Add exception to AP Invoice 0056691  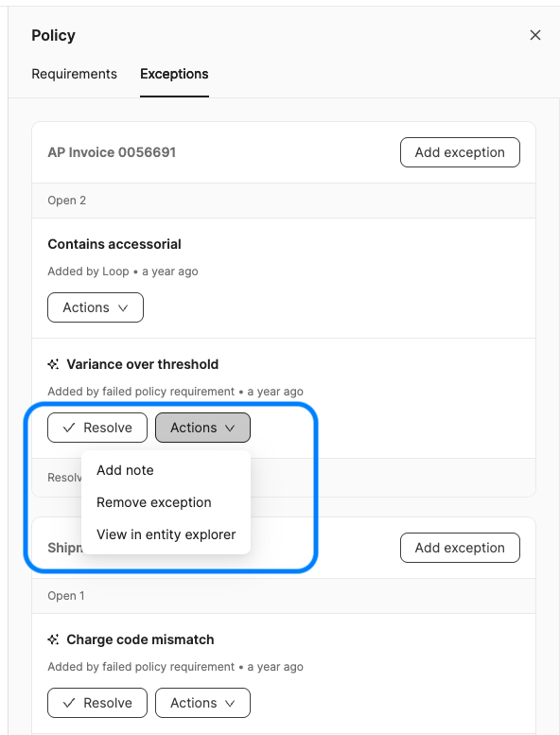click(460, 152)
